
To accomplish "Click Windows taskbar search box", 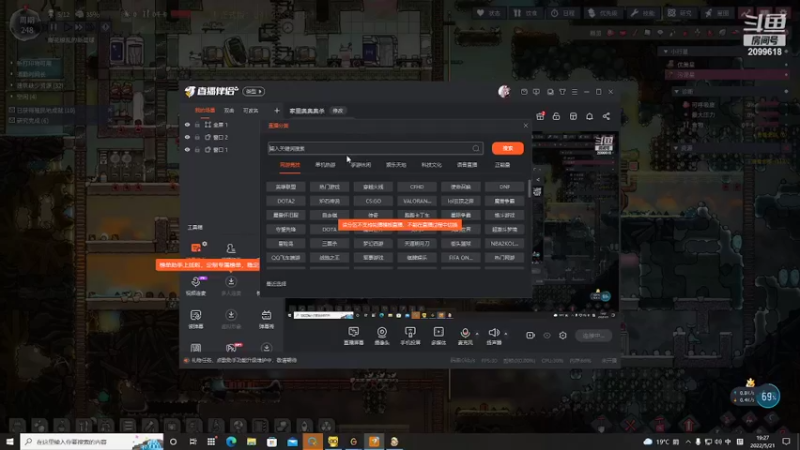I will [92, 441].
